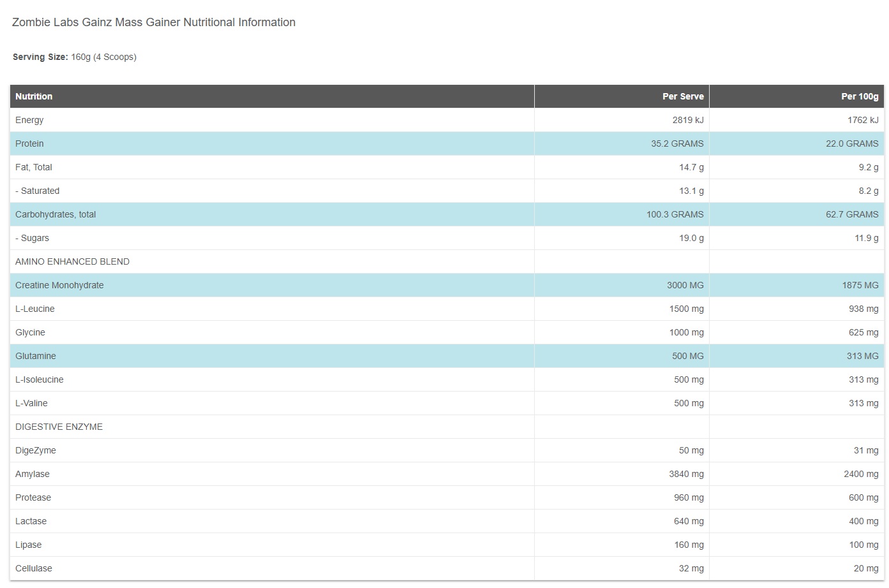Click the '13.1 g' saturated fat value
Viewport: 889px width, 588px height.
point(691,191)
